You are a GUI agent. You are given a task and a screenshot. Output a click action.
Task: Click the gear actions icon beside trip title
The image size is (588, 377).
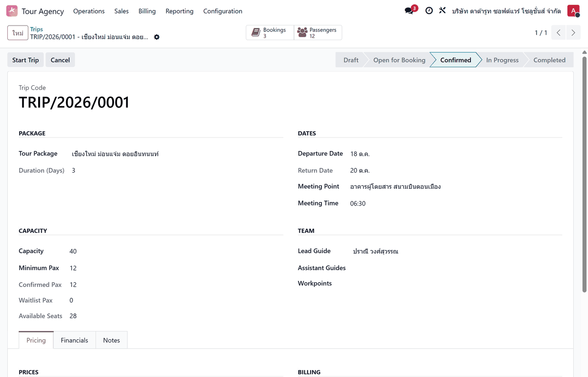(157, 37)
